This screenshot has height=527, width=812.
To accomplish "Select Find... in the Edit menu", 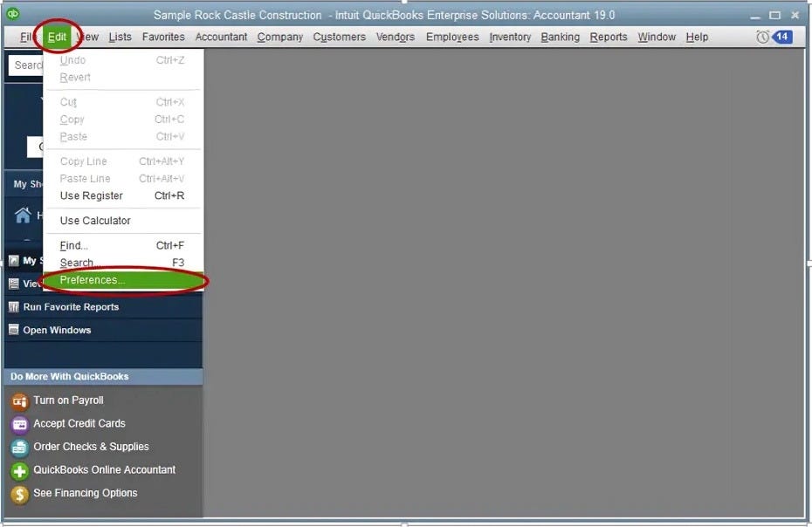I will pos(123,245).
